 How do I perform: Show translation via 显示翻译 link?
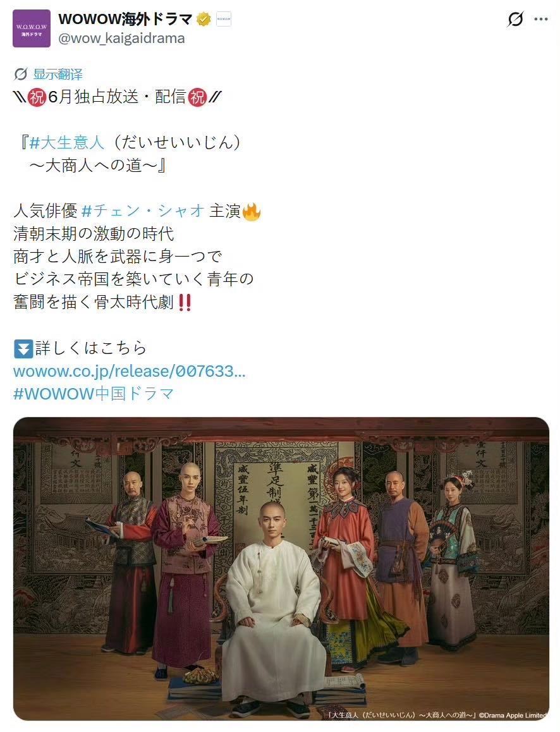click(x=58, y=74)
